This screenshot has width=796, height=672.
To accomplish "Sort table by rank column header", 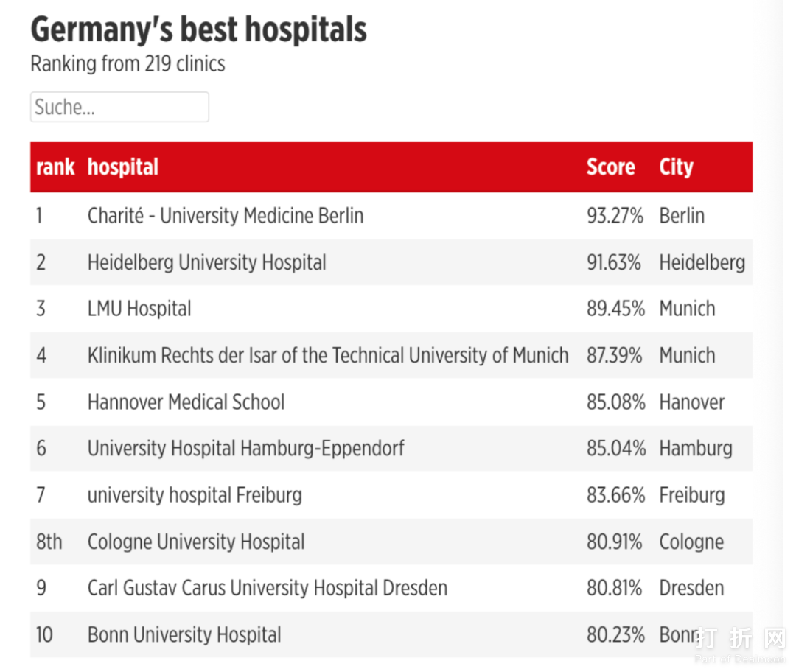I will pos(55,167).
